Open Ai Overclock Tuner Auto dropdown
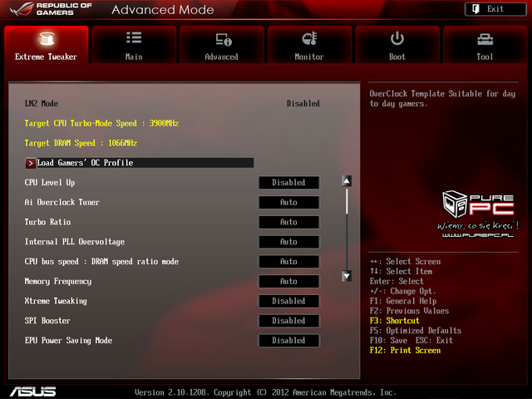 [x=288, y=202]
